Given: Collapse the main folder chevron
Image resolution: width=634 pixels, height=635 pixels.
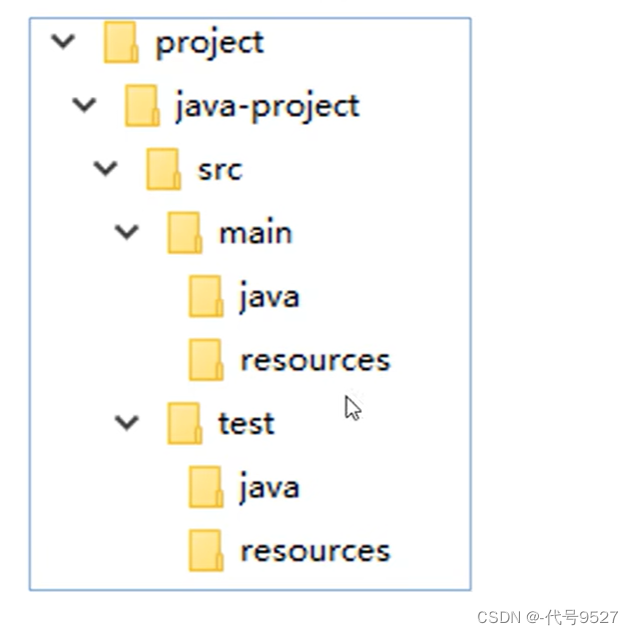Looking at the screenshot, I should coord(126,232).
